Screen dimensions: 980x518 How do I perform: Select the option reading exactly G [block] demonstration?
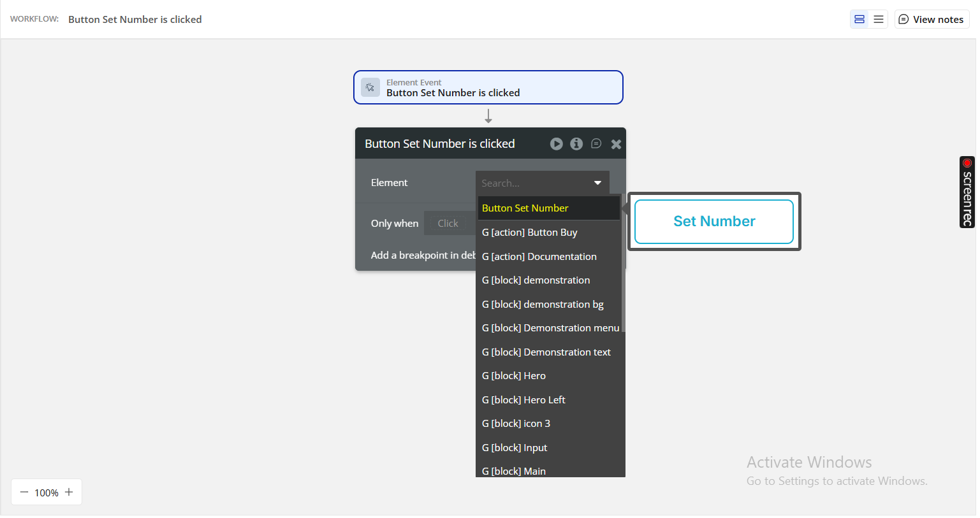[548, 280]
